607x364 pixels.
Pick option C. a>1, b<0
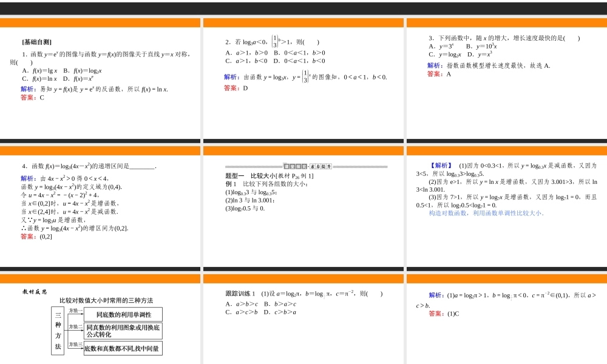pyautogui.click(x=246, y=61)
